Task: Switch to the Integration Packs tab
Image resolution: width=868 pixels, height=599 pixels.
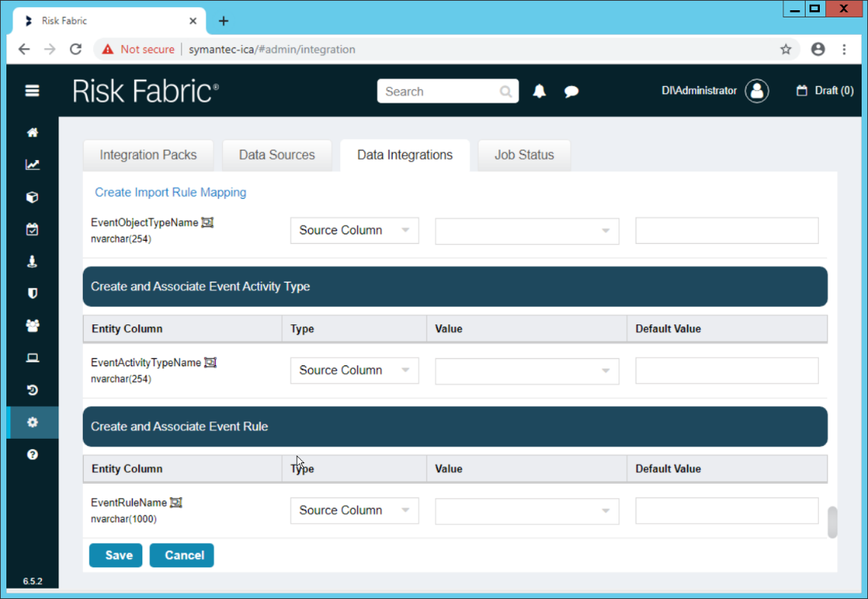Action: [148, 155]
